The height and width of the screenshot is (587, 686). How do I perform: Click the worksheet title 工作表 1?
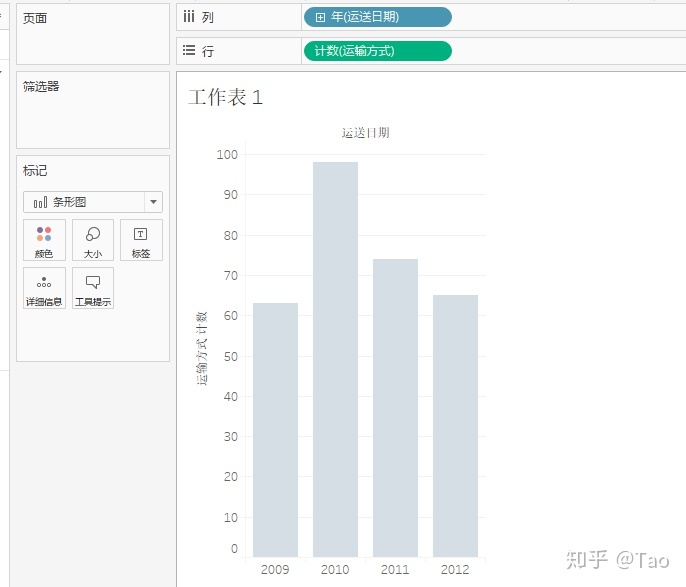(225, 97)
